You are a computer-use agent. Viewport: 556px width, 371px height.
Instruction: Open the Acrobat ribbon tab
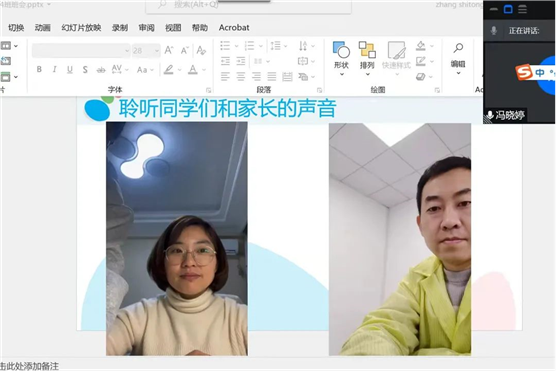234,28
